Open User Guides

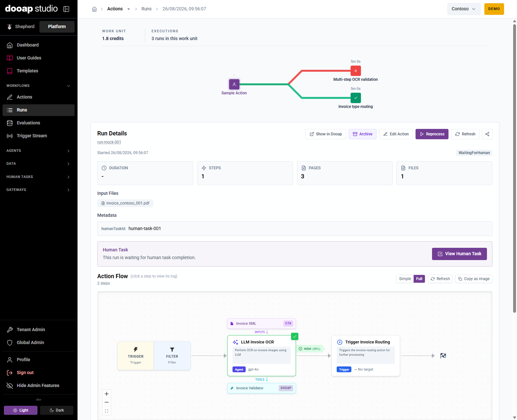tap(38, 58)
